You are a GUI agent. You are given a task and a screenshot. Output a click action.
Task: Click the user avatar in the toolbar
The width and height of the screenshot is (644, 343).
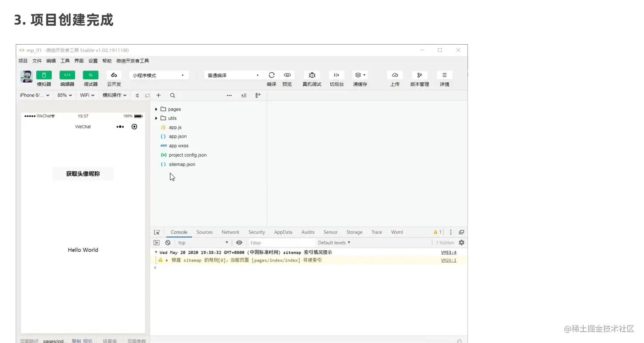click(x=27, y=77)
